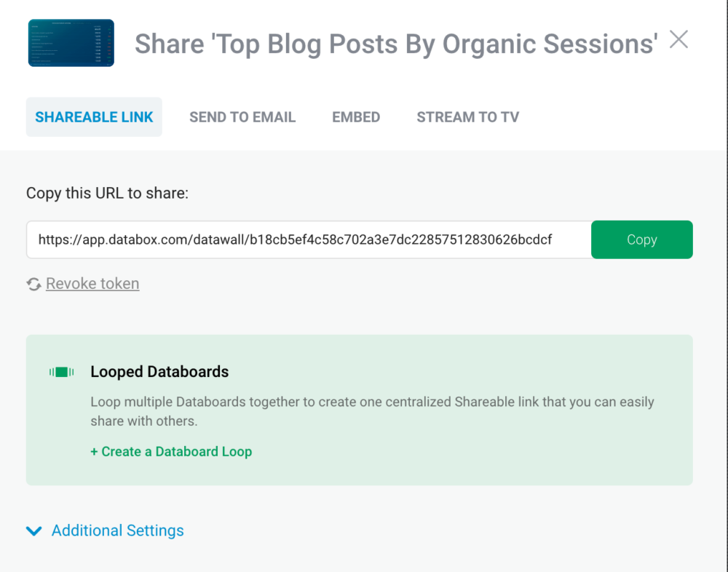This screenshot has width=728, height=572.
Task: Click the X icon to dismiss the share dialog
Action: coord(678,40)
